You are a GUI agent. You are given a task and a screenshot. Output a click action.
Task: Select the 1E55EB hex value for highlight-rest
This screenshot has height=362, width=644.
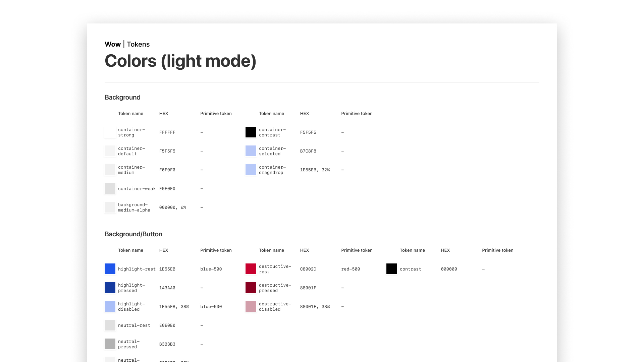pyautogui.click(x=167, y=269)
